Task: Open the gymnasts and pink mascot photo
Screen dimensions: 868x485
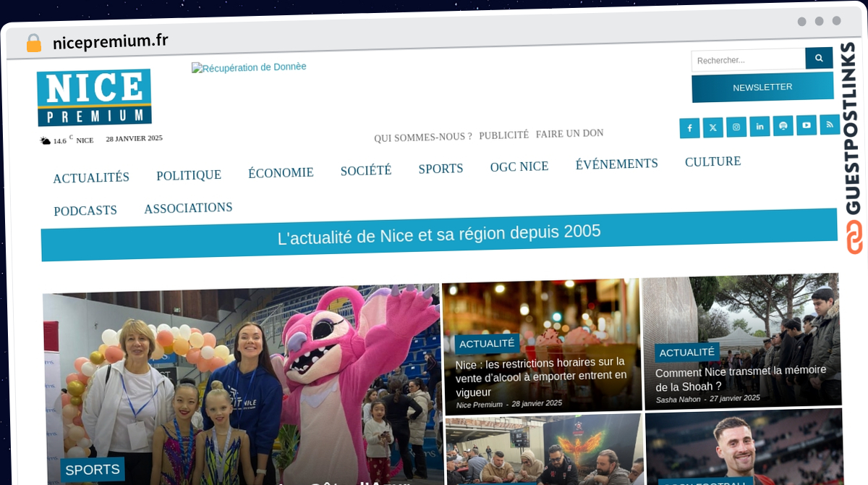Action: point(242,384)
